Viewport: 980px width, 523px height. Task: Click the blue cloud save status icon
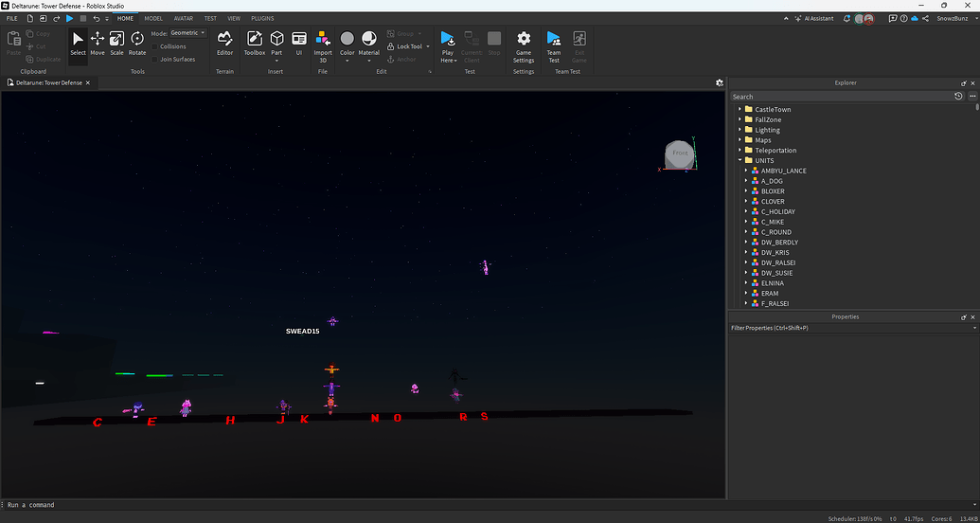[915, 19]
